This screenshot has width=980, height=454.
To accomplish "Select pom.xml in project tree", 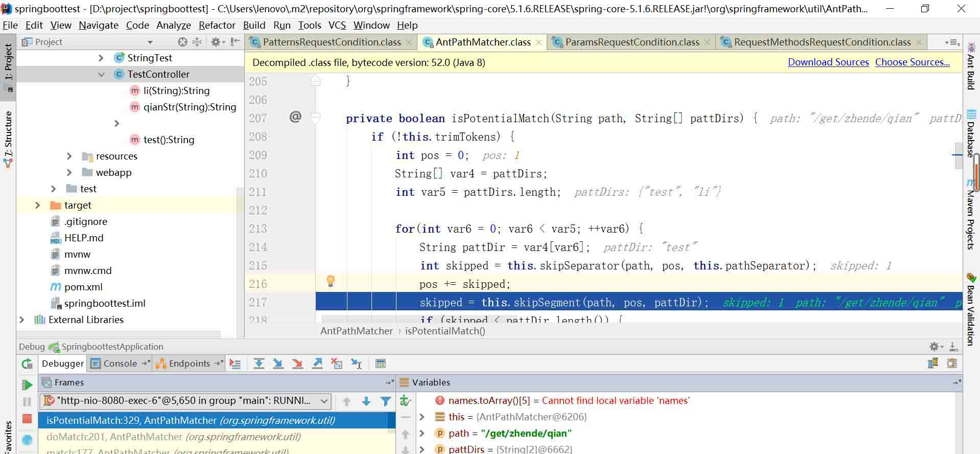I will pos(83,287).
